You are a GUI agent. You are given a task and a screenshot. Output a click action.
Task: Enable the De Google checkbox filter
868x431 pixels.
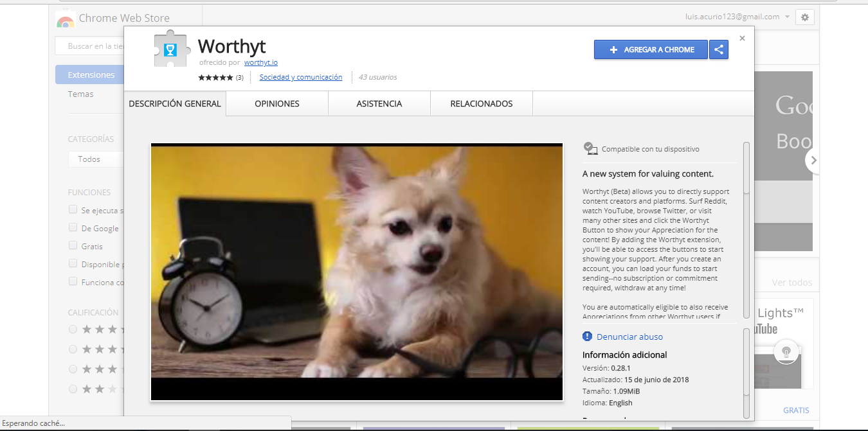73,227
